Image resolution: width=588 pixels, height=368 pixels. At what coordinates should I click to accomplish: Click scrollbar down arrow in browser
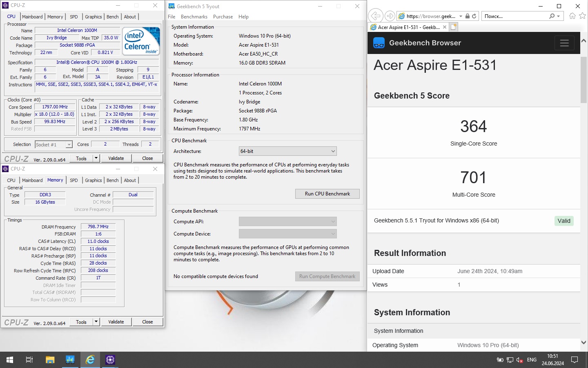[x=584, y=342]
